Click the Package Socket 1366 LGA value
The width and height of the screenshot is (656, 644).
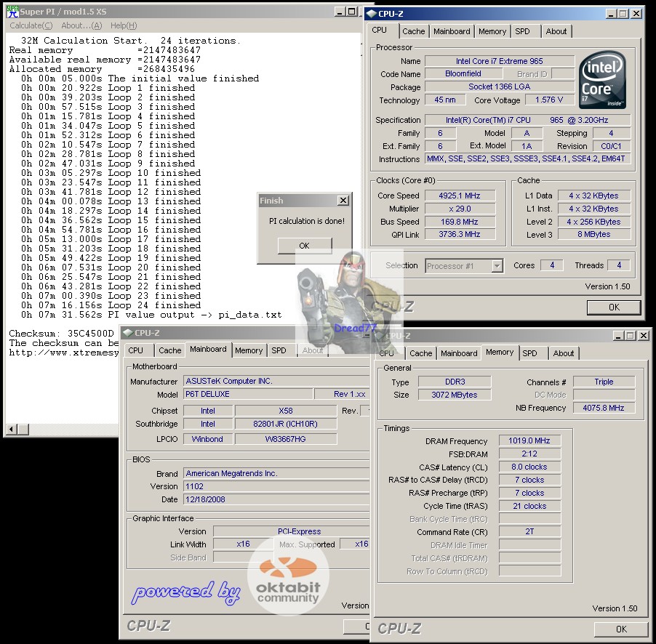[500, 86]
